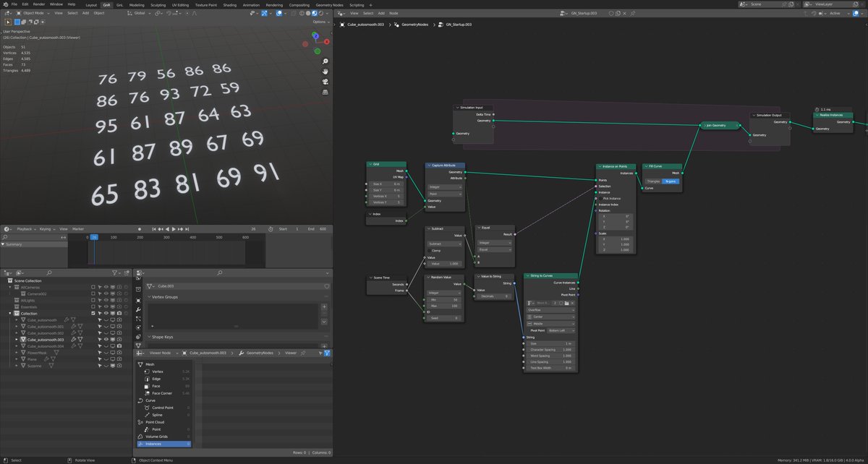
Task: Click the timeline current frame marker 26
Action: [93, 236]
